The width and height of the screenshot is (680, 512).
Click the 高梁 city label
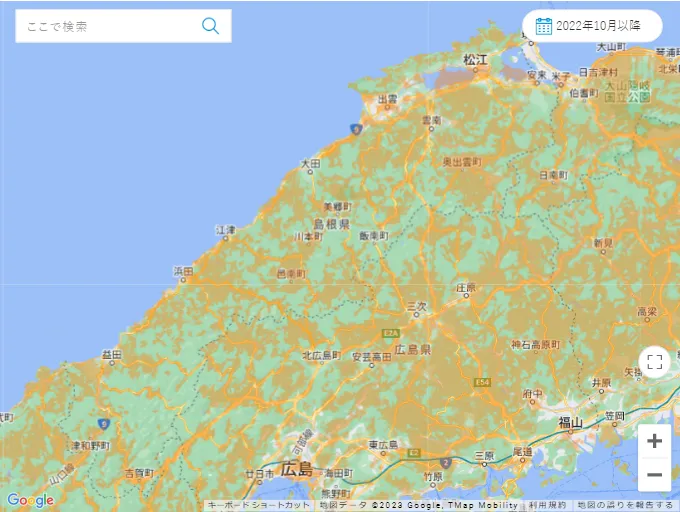(647, 311)
